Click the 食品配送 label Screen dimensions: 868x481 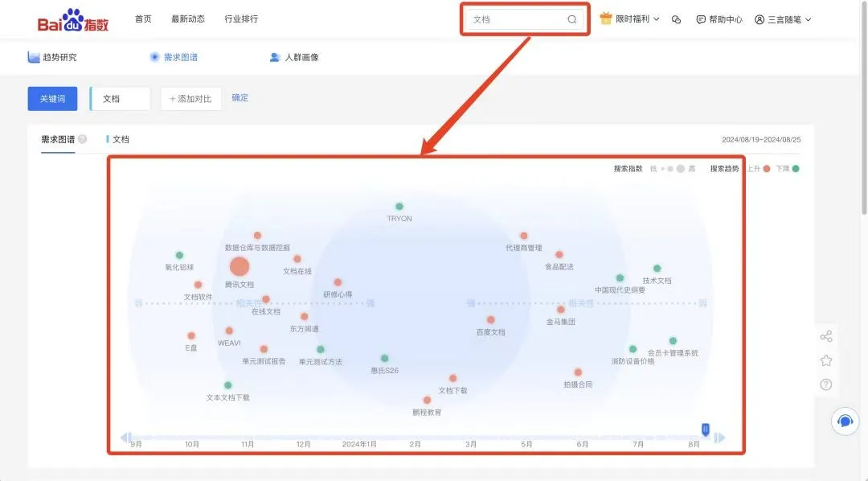pos(559,266)
